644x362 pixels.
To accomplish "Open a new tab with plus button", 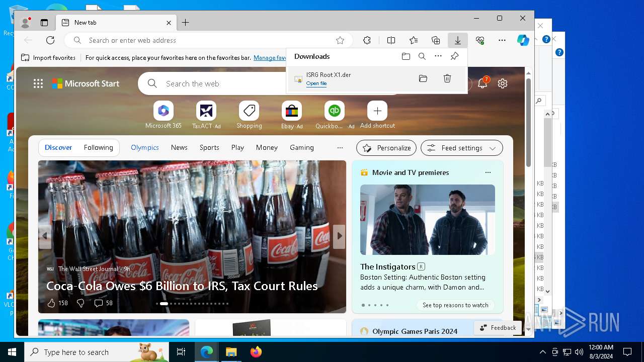I will tap(185, 23).
